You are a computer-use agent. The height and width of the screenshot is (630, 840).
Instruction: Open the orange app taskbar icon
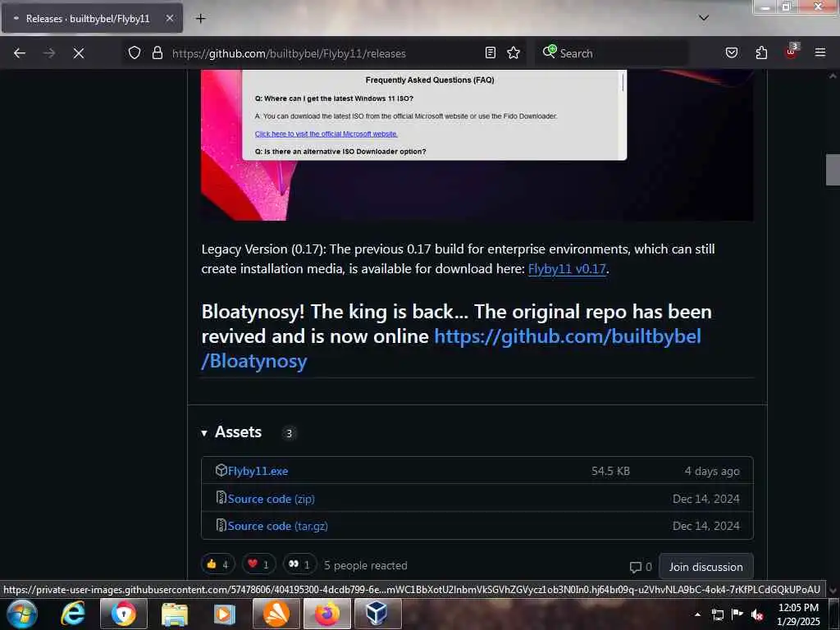(276, 614)
